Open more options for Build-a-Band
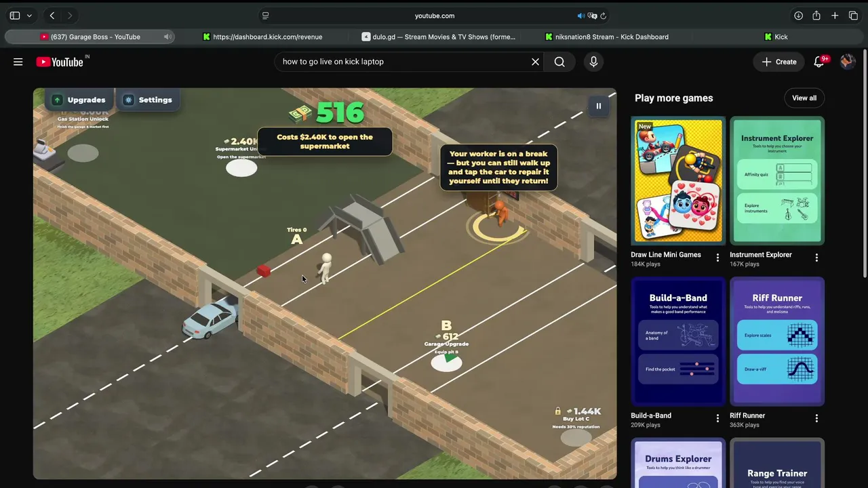 (717, 418)
